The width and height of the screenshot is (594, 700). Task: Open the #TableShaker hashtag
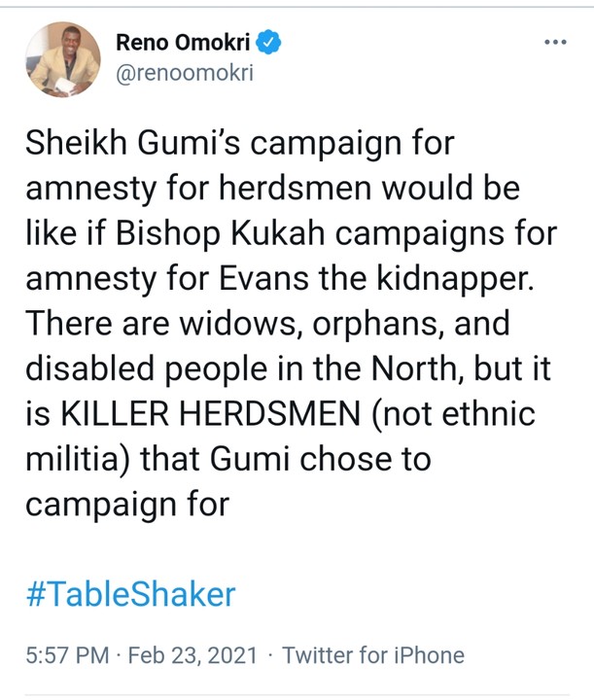pyautogui.click(x=128, y=592)
